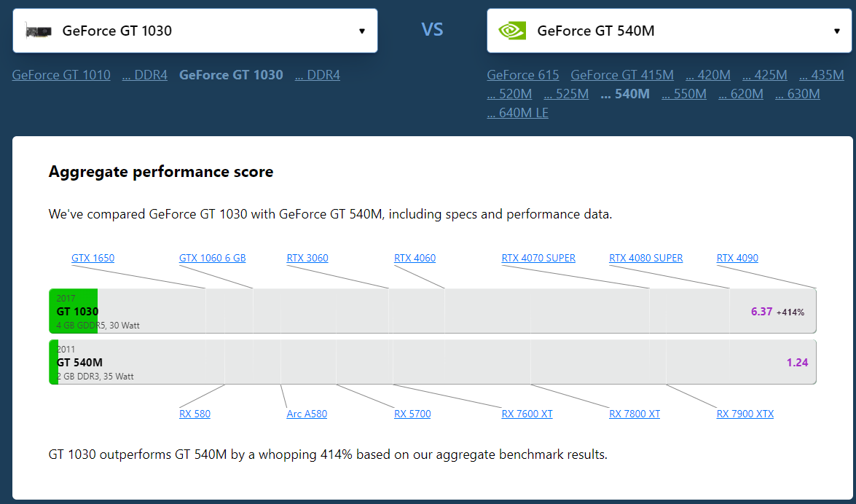Follow the RX 7800 XT marker link

(635, 414)
